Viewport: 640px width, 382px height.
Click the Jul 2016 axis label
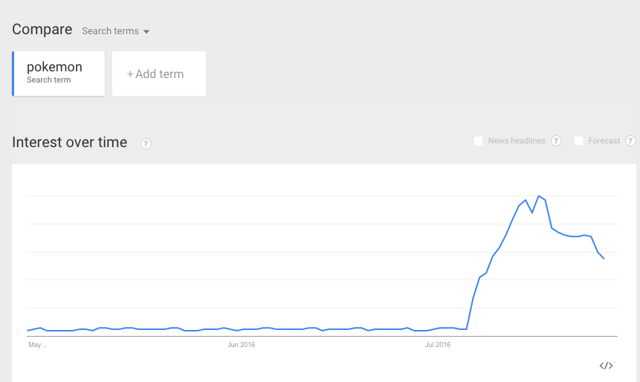[x=438, y=344]
